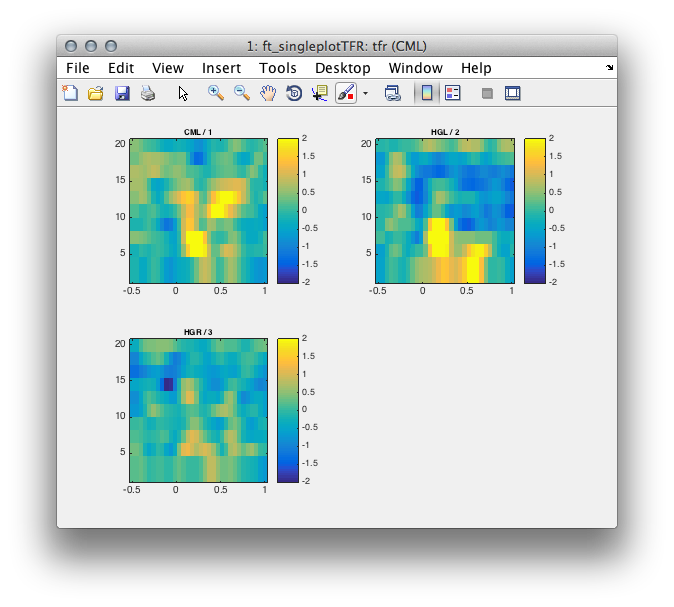Click the New Figure icon
The height and width of the screenshot is (607, 674).
point(70,93)
